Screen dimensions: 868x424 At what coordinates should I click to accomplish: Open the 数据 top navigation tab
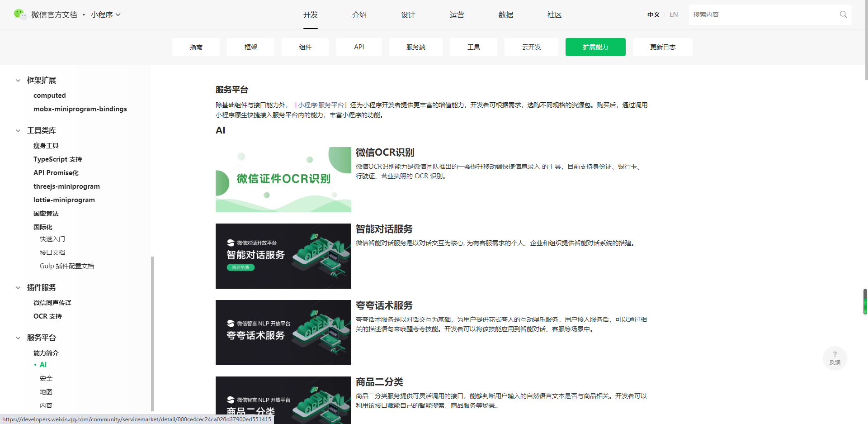coord(506,14)
